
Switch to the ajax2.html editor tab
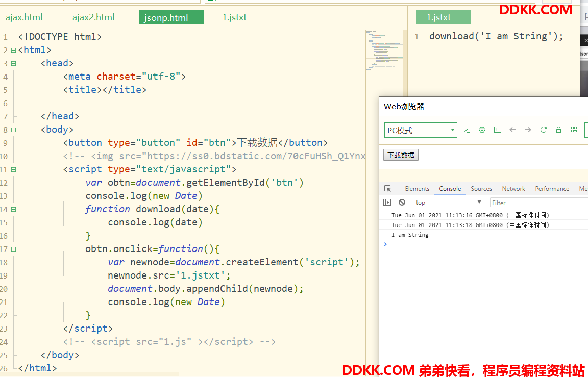93,17
